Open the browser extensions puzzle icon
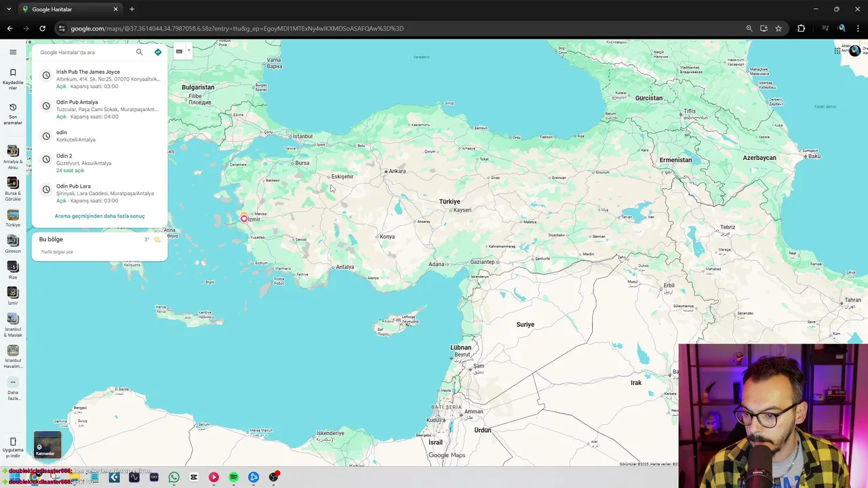 click(x=802, y=28)
